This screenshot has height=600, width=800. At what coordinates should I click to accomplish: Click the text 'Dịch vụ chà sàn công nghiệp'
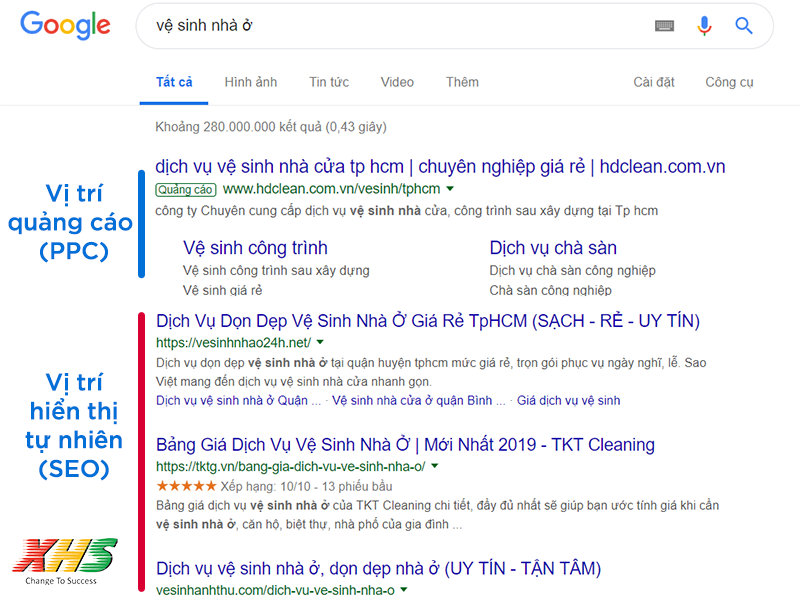572,270
